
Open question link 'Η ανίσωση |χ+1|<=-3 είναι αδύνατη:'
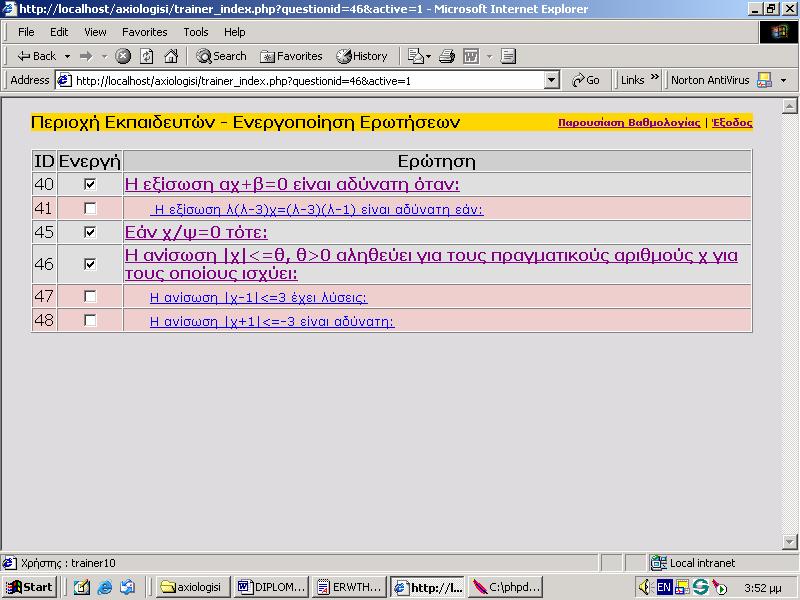point(272,321)
